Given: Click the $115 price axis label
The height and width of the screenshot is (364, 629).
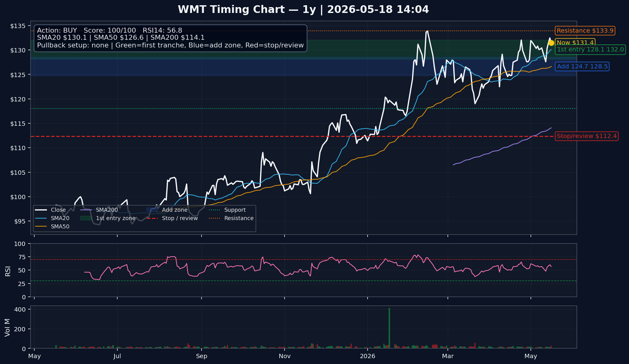Looking at the screenshot, I should [x=18, y=124].
